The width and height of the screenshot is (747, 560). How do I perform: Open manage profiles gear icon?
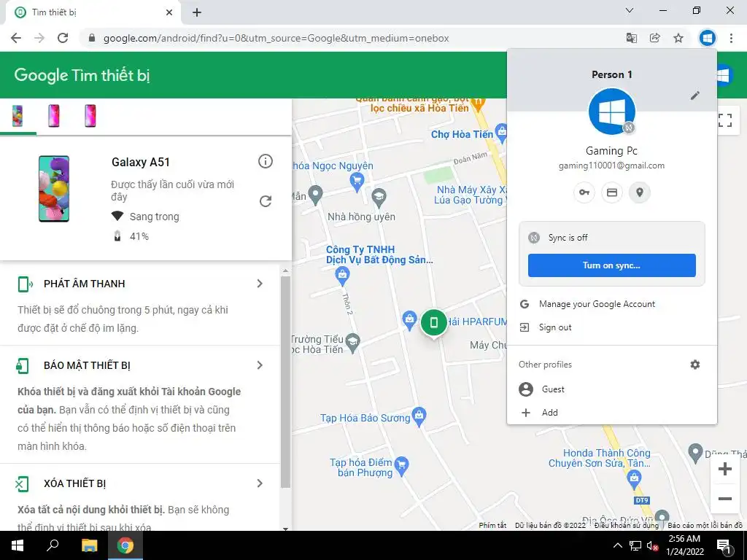click(x=695, y=365)
